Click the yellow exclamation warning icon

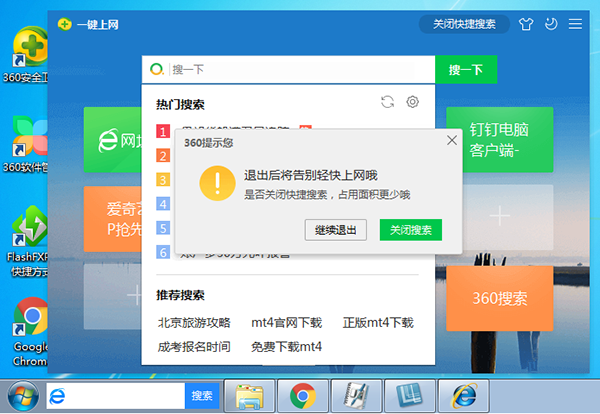point(217,183)
